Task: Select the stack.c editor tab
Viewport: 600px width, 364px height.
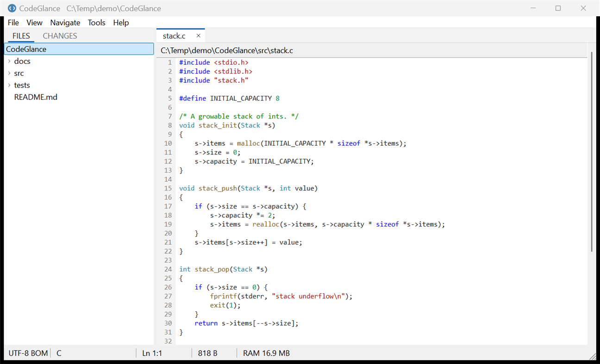Action: coord(181,36)
